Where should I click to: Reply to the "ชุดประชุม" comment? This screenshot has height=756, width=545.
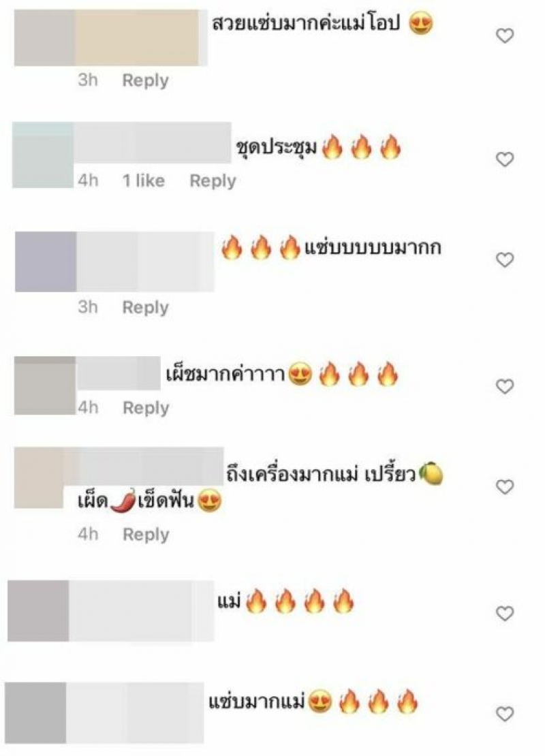pyautogui.click(x=213, y=180)
